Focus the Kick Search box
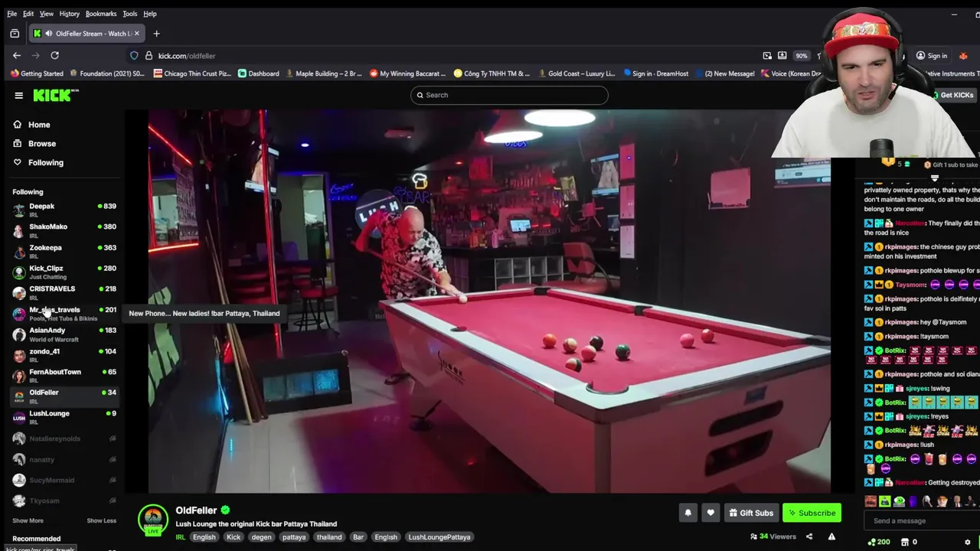This screenshot has width=980, height=551. [x=509, y=95]
